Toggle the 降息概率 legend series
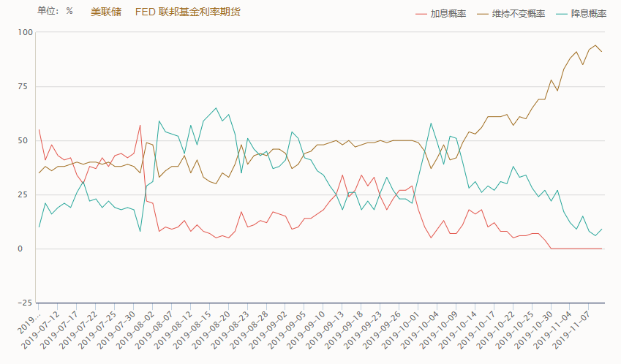This screenshot has height=364, width=621. 589,14
